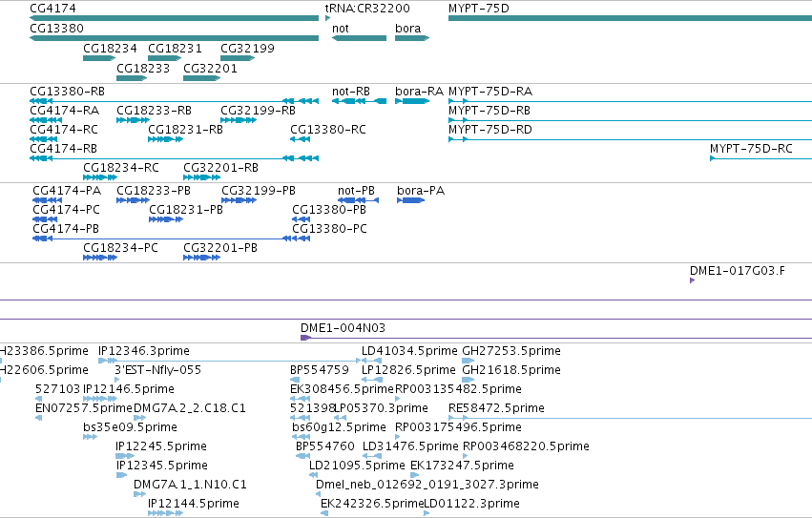The width and height of the screenshot is (812, 518).
Task: Select the CG4174 gene bar
Action: (x=174, y=18)
